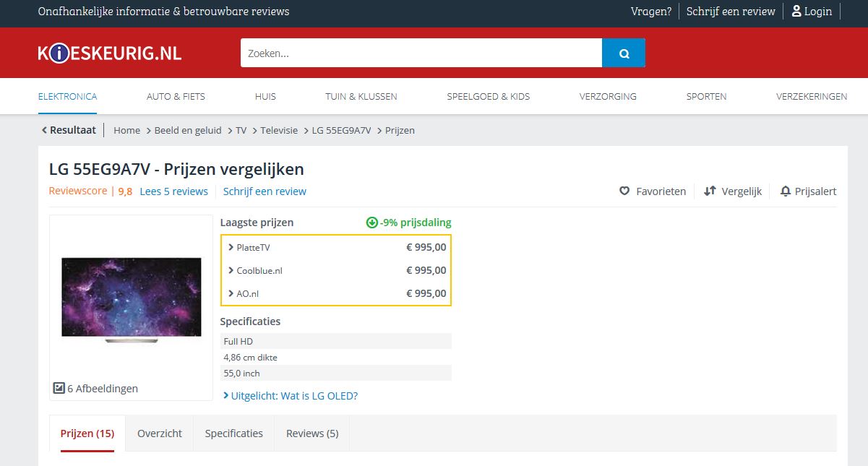Screen dimensions: 868x466
Task: Click the -9% prijsdaling label
Action: (x=416, y=223)
